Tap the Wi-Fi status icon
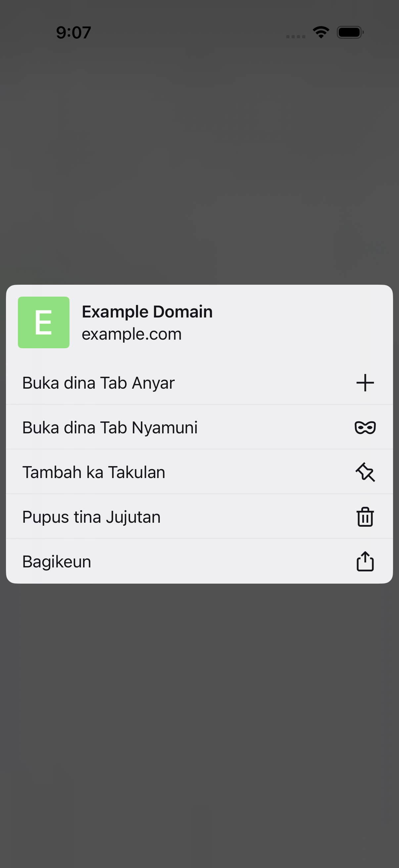 321,32
